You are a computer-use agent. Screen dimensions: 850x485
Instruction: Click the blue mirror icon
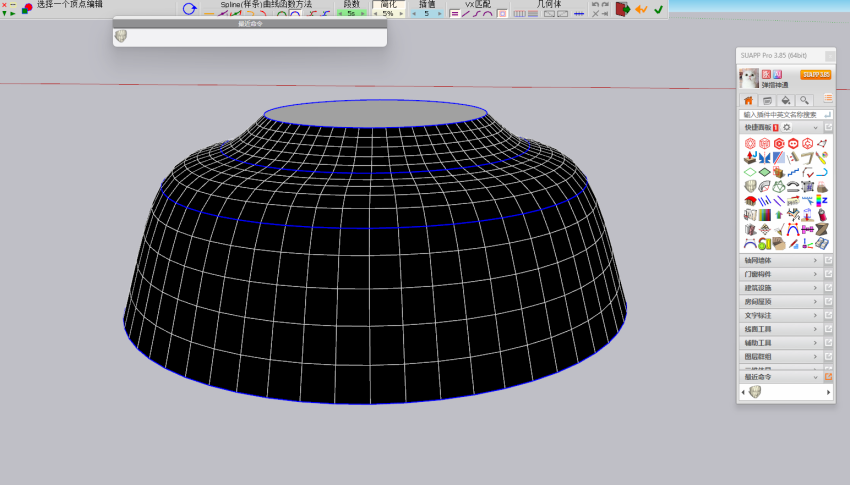(764, 158)
